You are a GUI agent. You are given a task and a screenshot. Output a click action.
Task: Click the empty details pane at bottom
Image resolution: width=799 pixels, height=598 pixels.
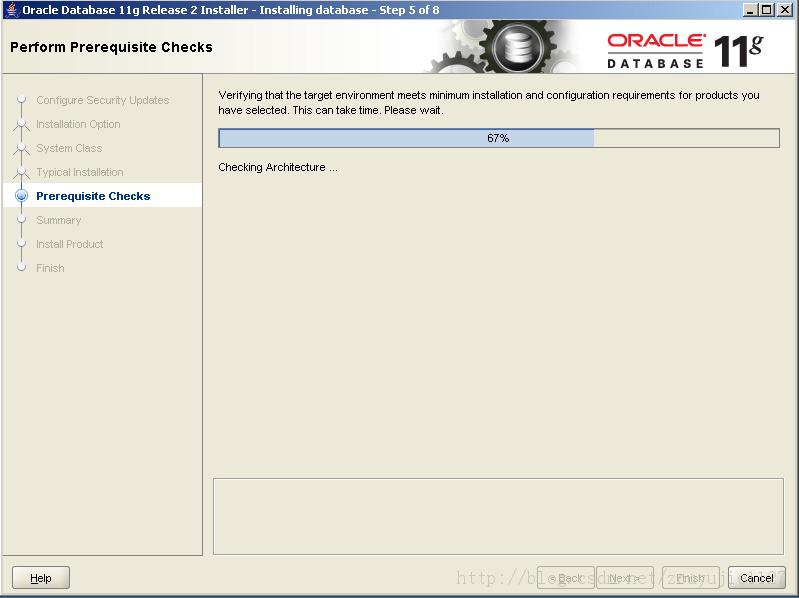click(498, 516)
